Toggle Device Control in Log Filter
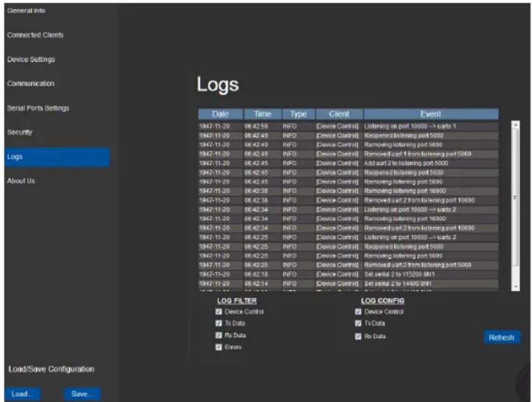 218,311
